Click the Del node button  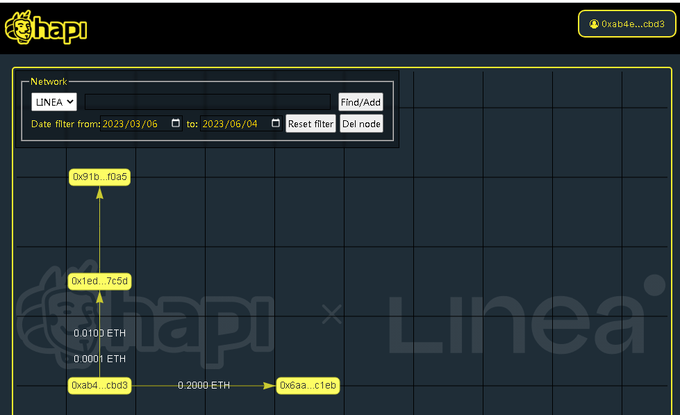[x=361, y=124]
